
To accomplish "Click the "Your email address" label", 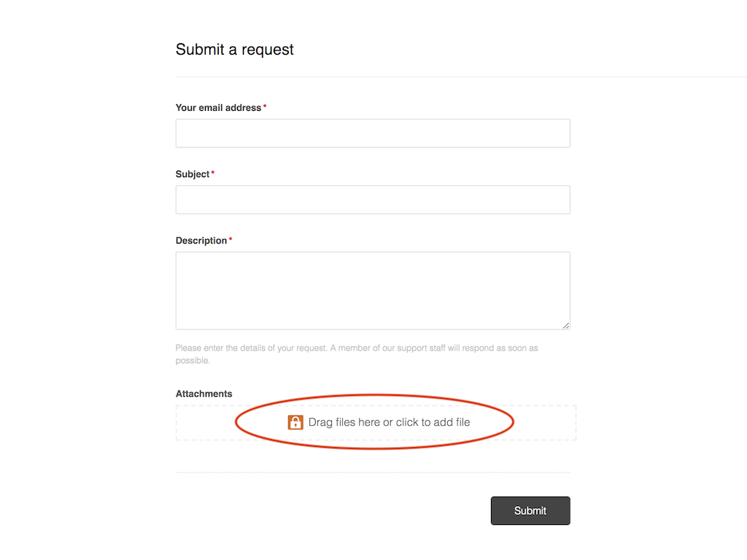I will coord(218,108).
